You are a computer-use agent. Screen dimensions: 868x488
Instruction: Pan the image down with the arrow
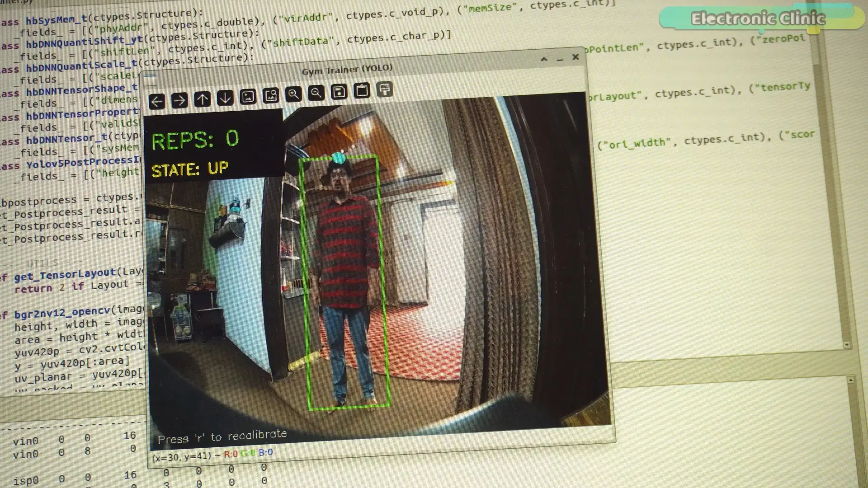225,98
